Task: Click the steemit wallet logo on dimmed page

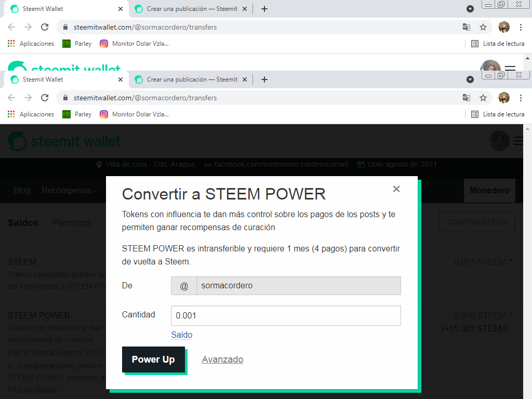Action: [64, 141]
